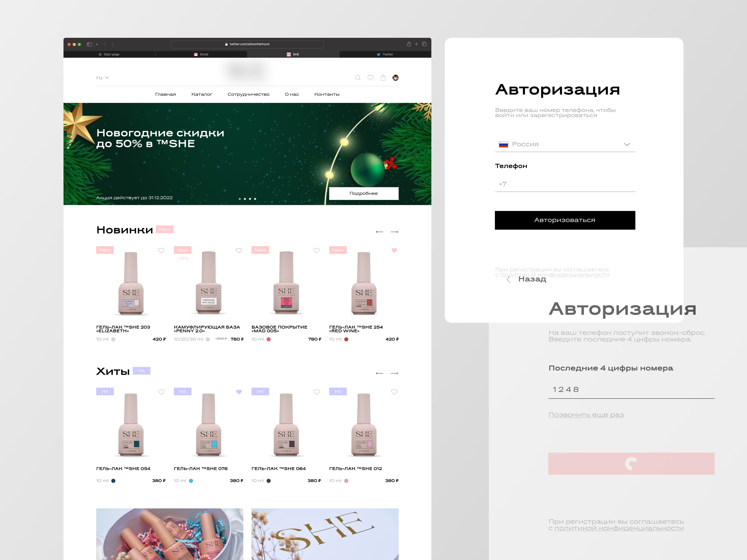Open the Каталог menu item
The height and width of the screenshot is (560, 747).
pyautogui.click(x=202, y=94)
